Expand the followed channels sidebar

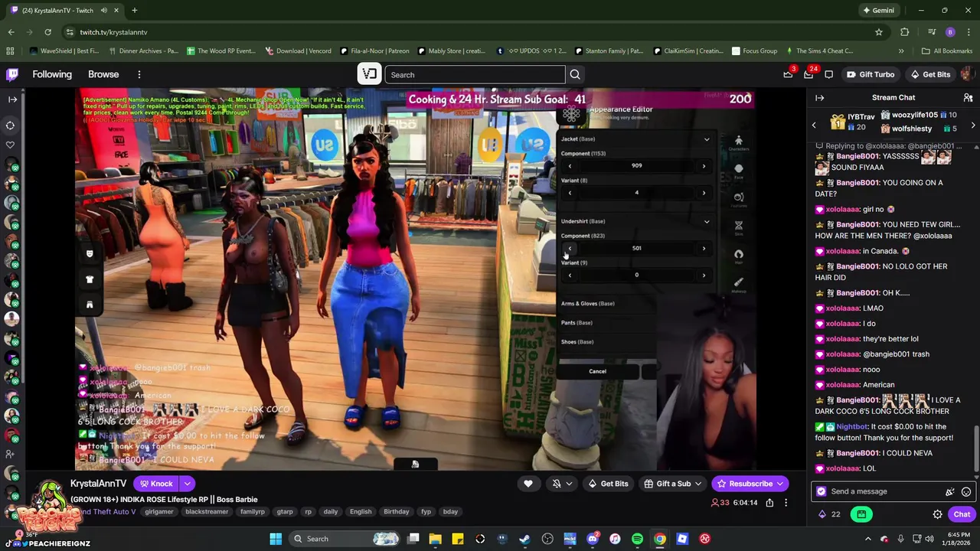tap(12, 99)
